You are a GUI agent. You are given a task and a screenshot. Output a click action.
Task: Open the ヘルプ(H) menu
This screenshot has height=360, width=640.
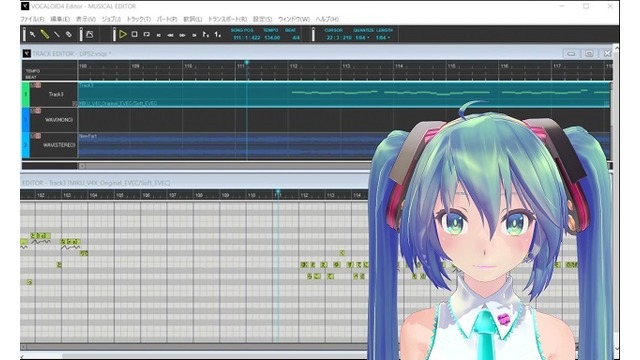pos(327,19)
